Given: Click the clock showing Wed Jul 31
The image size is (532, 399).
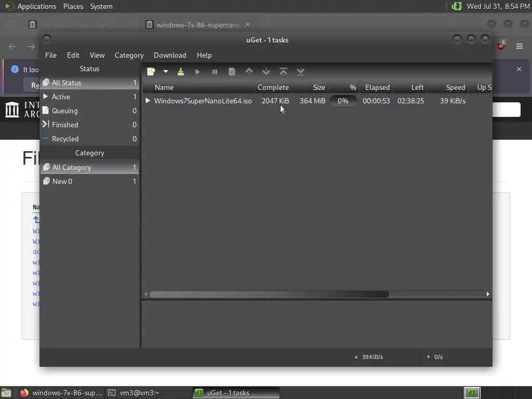Looking at the screenshot, I should [498, 6].
